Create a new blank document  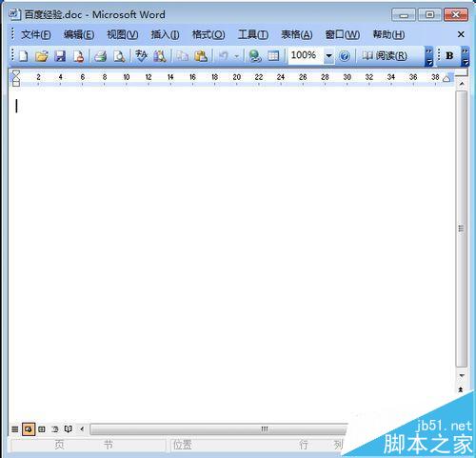24,56
